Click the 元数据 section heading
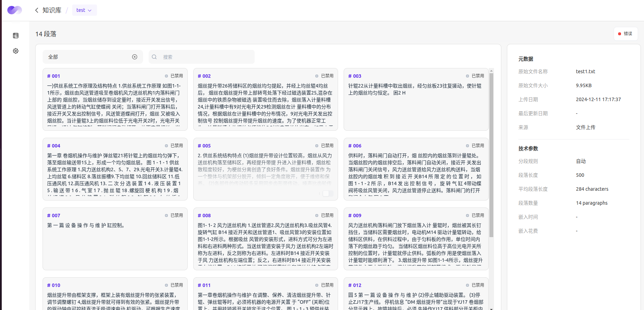644x310 pixels. (x=526, y=59)
